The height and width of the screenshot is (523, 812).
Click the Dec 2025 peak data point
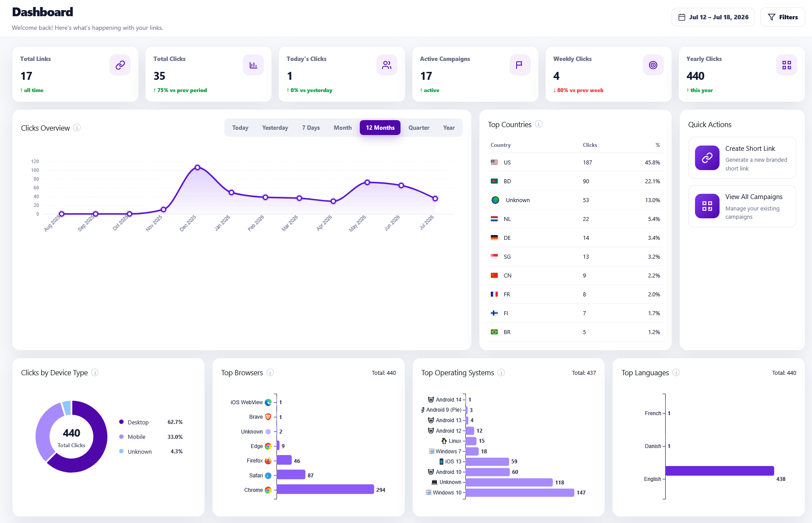[x=198, y=167]
